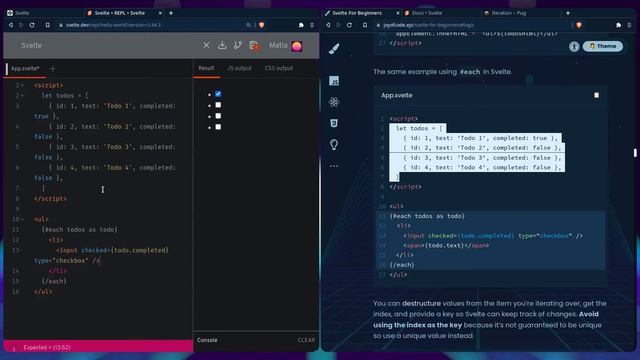The width and height of the screenshot is (640, 360).
Task: Click the {/each} line in the REPL editor
Action: (x=54, y=281)
